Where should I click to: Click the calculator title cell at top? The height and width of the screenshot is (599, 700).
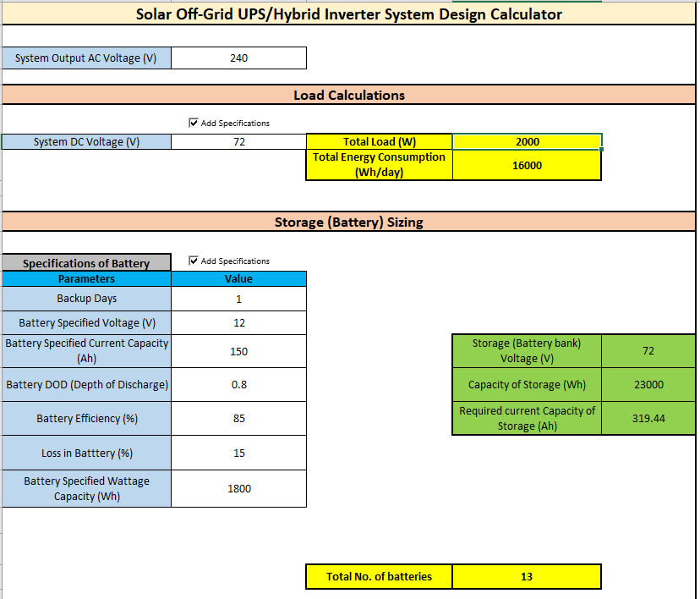click(x=348, y=14)
